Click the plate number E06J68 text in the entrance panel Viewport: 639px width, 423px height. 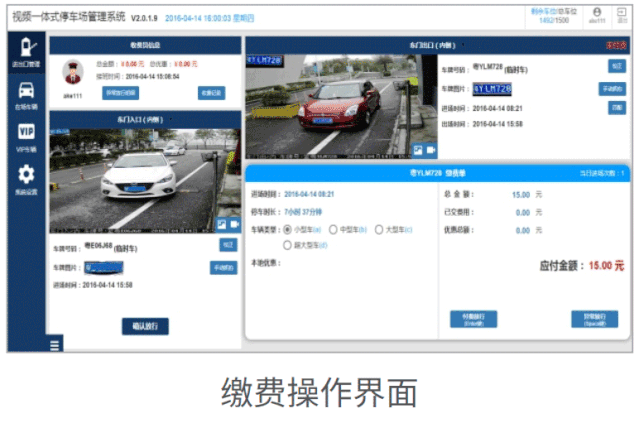coord(98,246)
